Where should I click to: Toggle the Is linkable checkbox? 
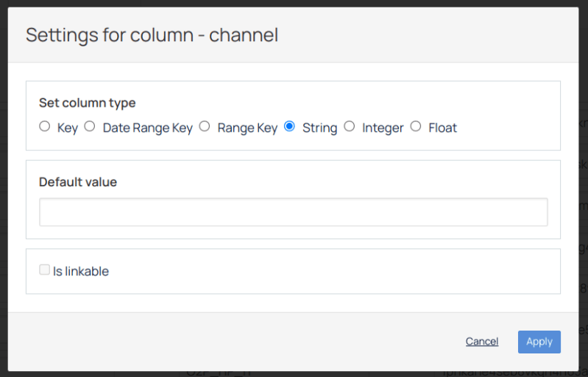tap(45, 270)
